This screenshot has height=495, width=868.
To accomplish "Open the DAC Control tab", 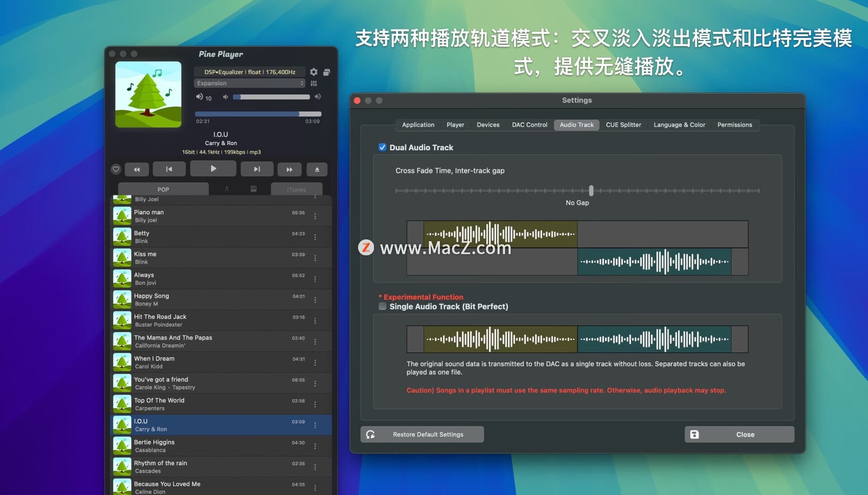I will click(529, 125).
